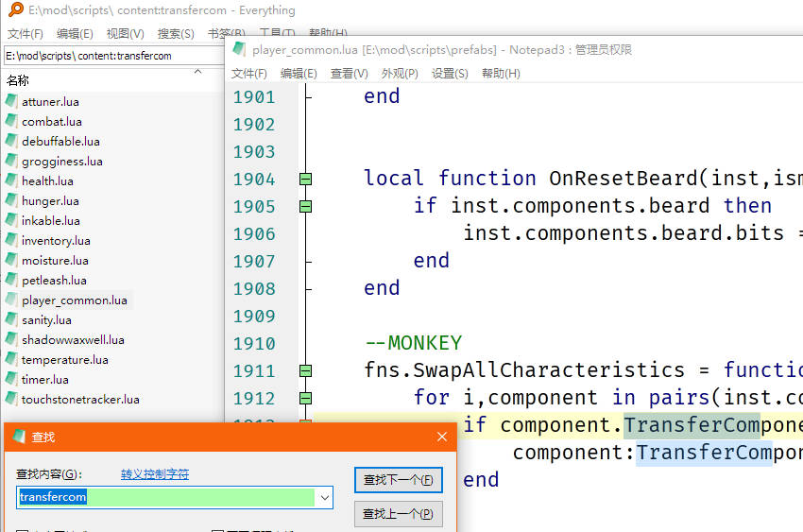Image resolution: width=803 pixels, height=532 pixels.
Task: Click the touchstonetracker.lua file icon
Action: 11,400
